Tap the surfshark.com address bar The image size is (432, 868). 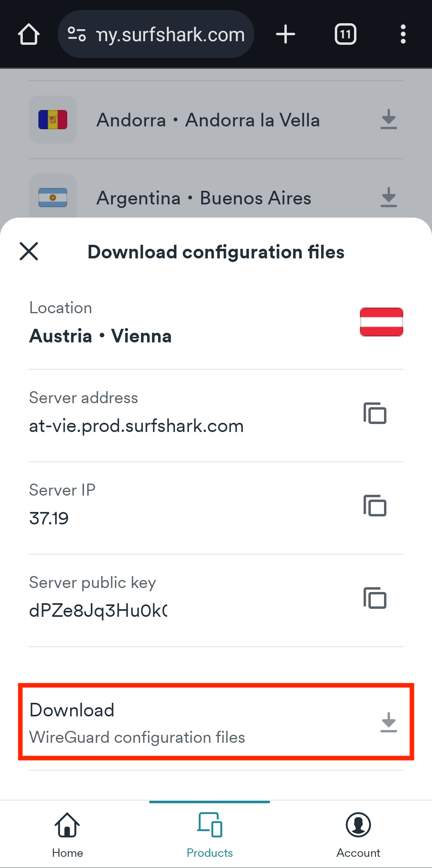click(x=170, y=34)
